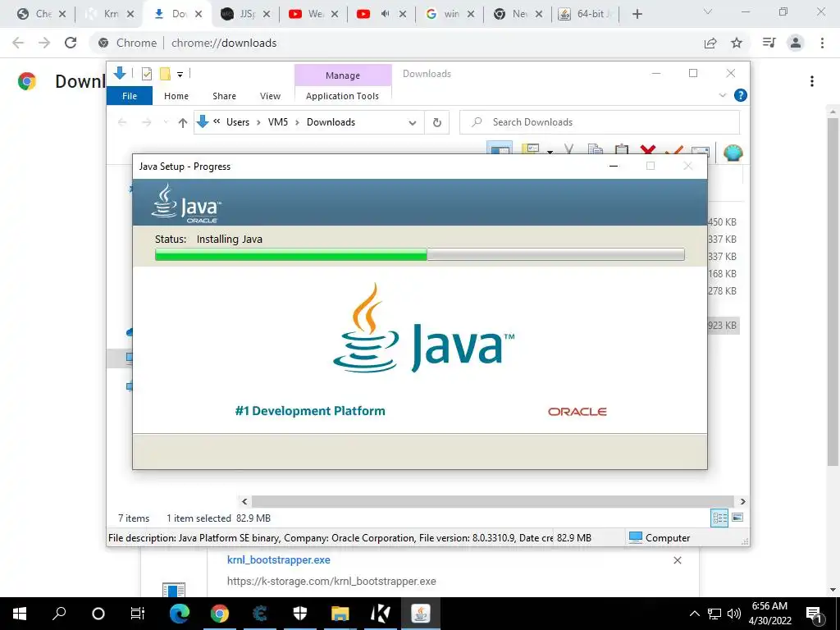Remove krnl_bootstrapper.exe from Chrome downloads list
The width and height of the screenshot is (840, 630).
point(677,560)
